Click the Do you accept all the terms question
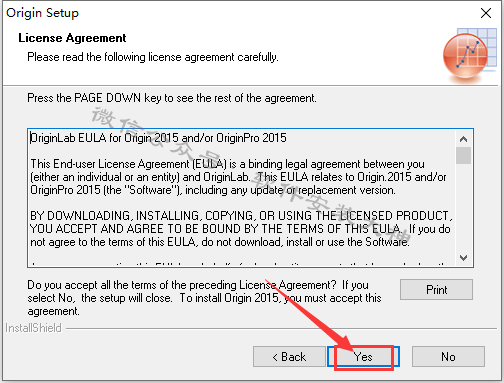Screen dimensions: 504x383 [x=204, y=298]
